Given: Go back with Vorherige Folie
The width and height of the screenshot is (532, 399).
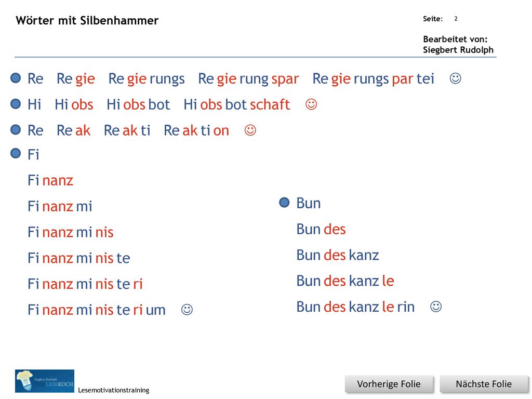Looking at the screenshot, I should 389,384.
